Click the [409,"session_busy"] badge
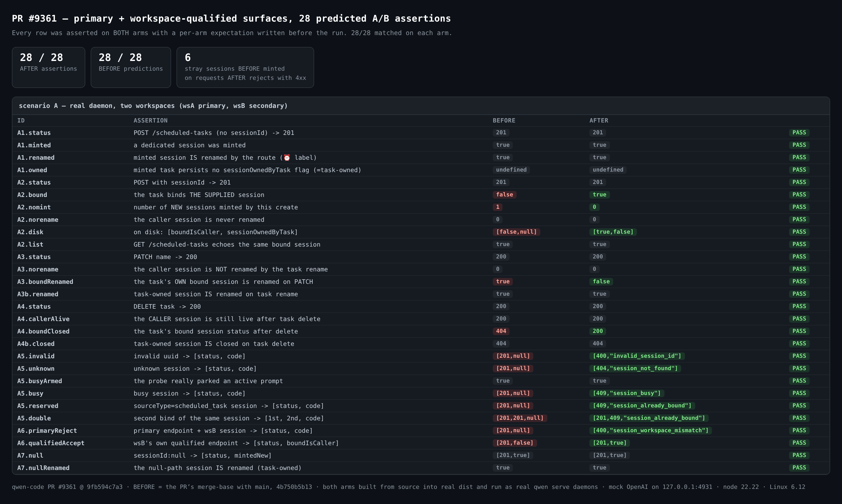The image size is (842, 504). 627,393
